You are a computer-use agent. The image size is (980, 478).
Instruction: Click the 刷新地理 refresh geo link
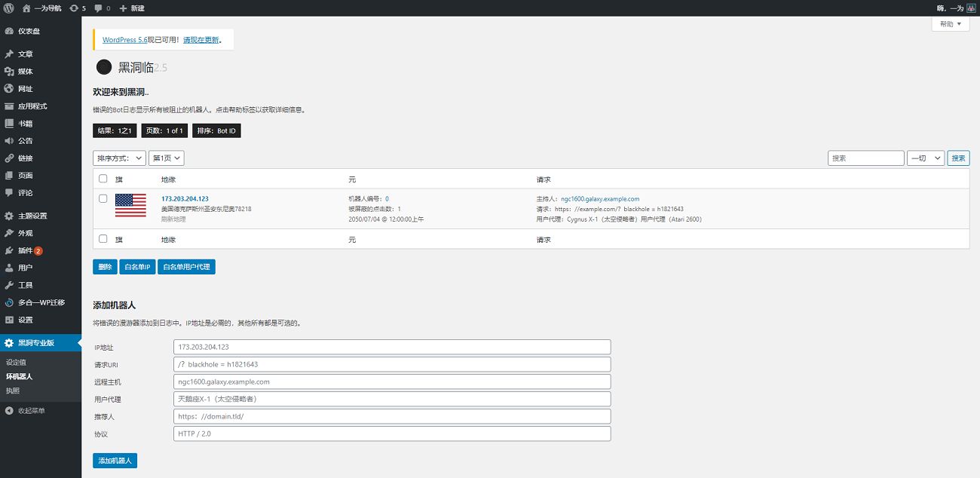pos(173,219)
